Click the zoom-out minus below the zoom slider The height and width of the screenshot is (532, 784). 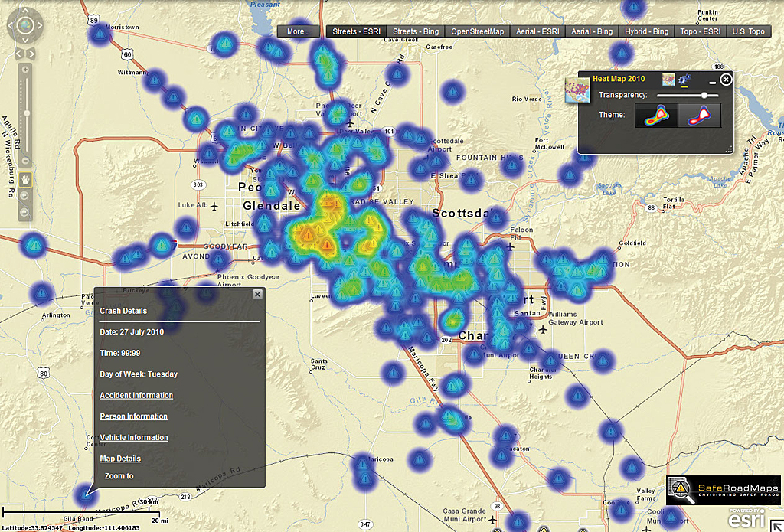[x=26, y=159]
